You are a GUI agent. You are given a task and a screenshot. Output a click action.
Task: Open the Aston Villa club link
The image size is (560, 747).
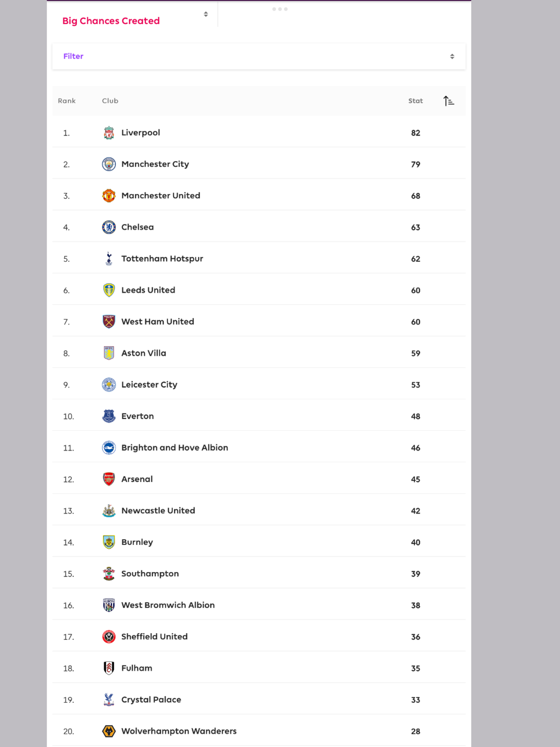click(144, 353)
